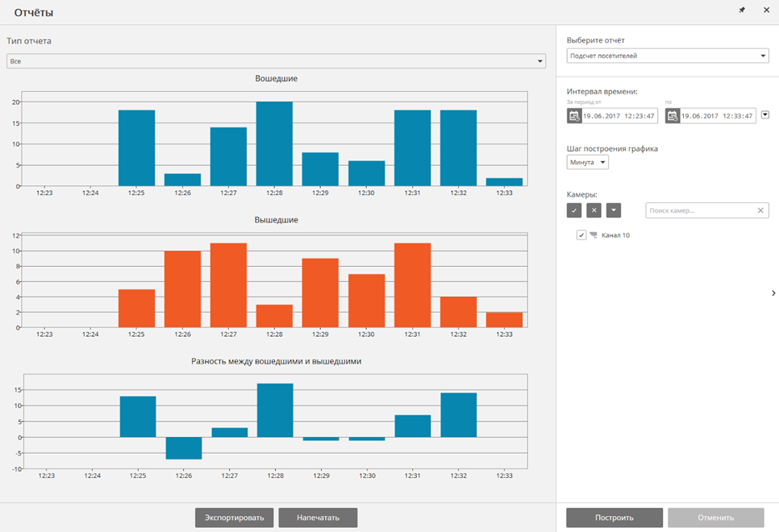Open the start date calendar picker
The width and height of the screenshot is (779, 532).
(574, 116)
